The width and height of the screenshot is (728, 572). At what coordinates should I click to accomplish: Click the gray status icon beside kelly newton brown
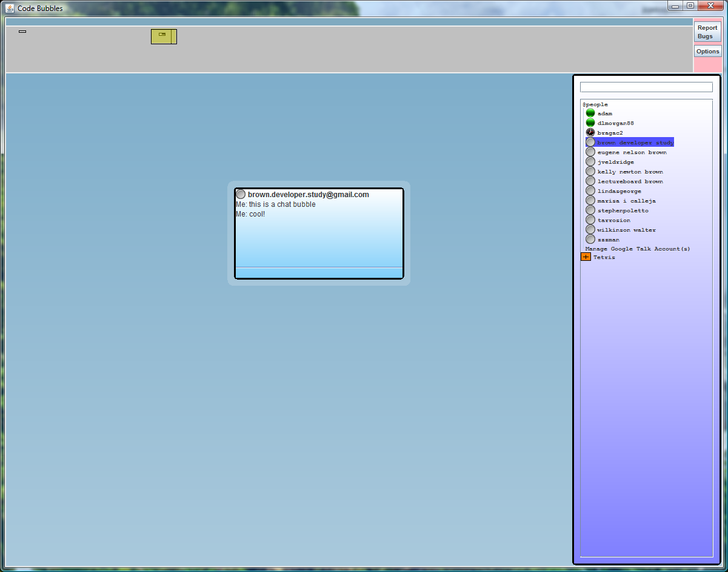click(x=590, y=172)
